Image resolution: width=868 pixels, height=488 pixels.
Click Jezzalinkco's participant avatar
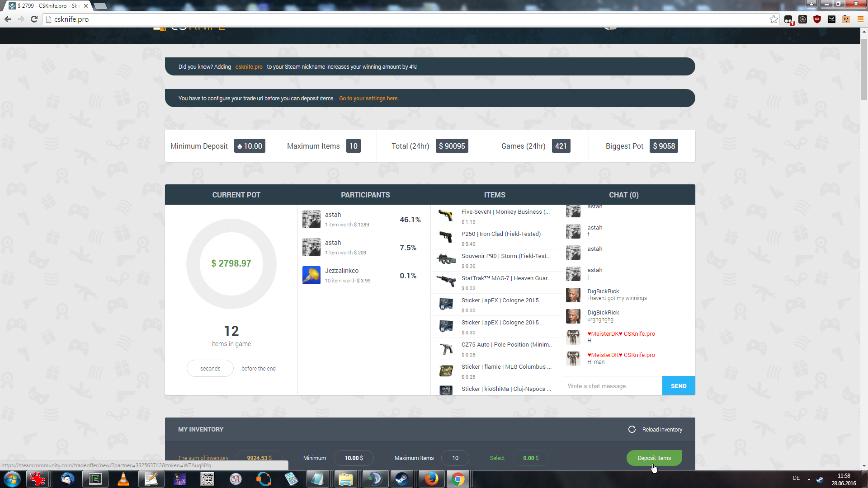[x=311, y=275]
